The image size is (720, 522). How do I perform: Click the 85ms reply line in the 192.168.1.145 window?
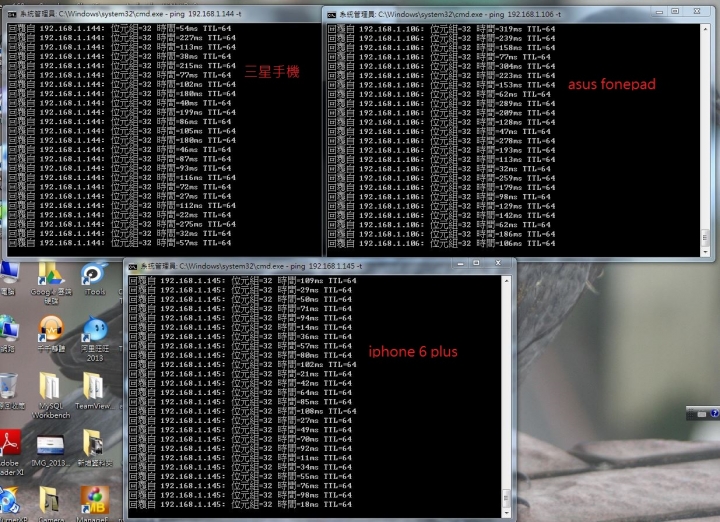(240, 402)
